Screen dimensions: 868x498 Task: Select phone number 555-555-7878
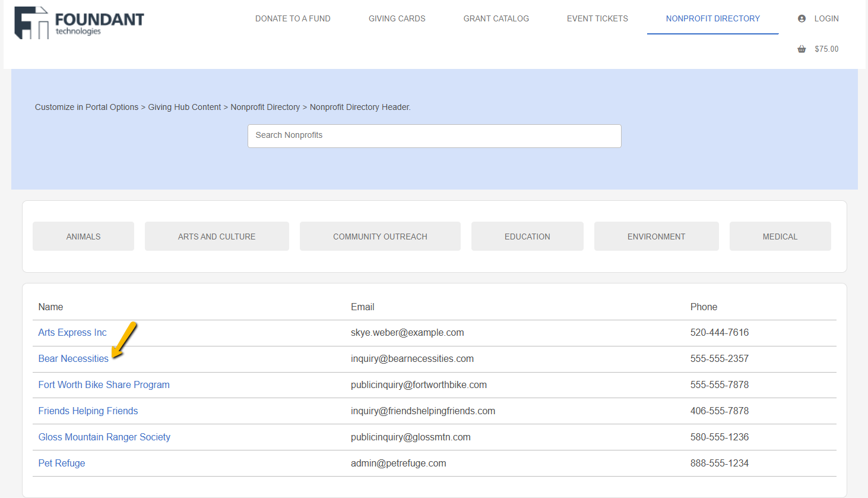720,385
